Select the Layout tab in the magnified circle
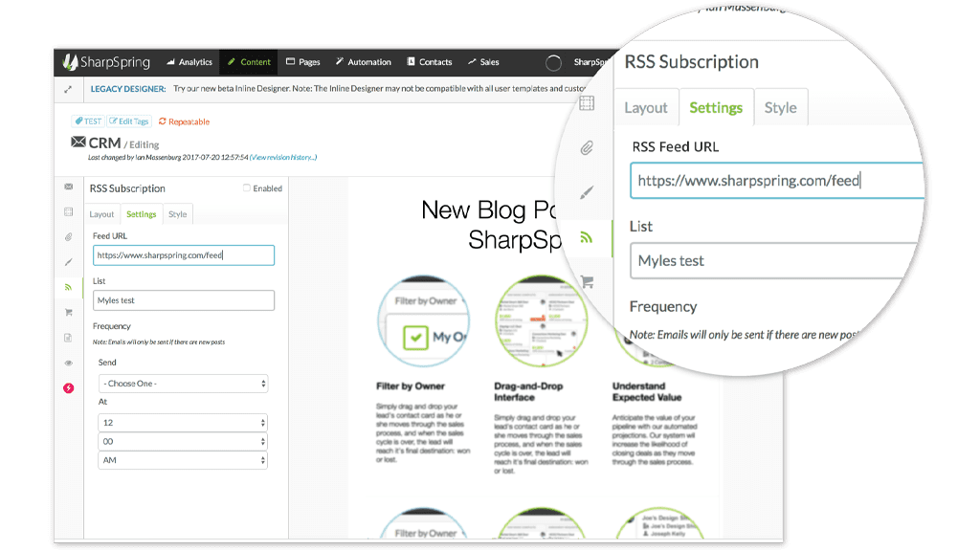This screenshot has height=551, width=980. coord(646,107)
